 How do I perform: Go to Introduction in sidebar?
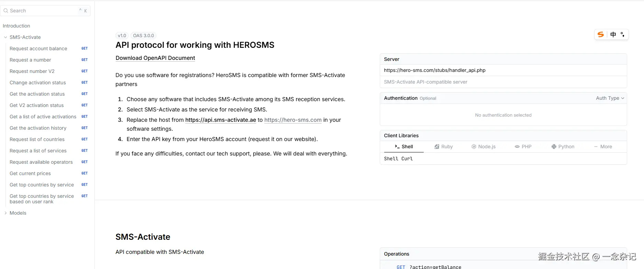[16, 26]
